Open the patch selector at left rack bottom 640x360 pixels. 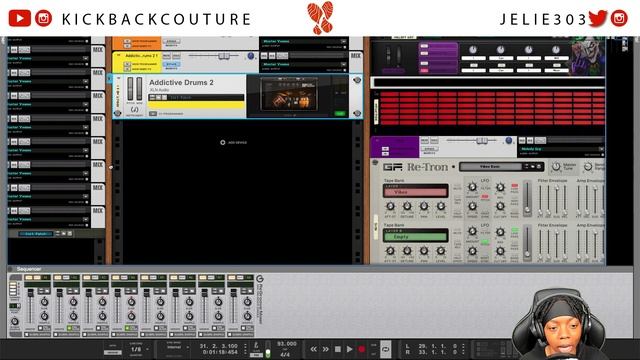[36, 234]
